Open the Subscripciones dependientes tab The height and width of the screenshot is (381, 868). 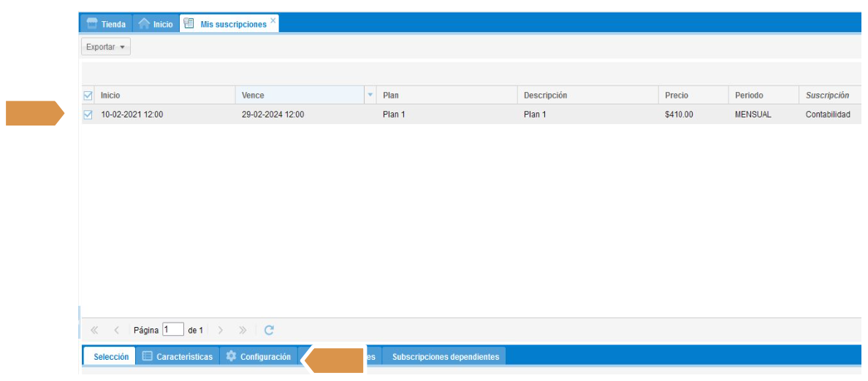pos(445,357)
